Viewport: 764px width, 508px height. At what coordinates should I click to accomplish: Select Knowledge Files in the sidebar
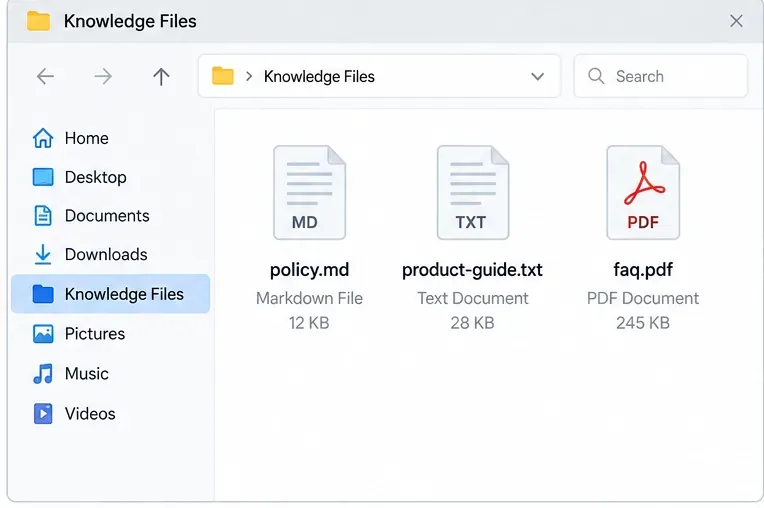click(x=110, y=294)
